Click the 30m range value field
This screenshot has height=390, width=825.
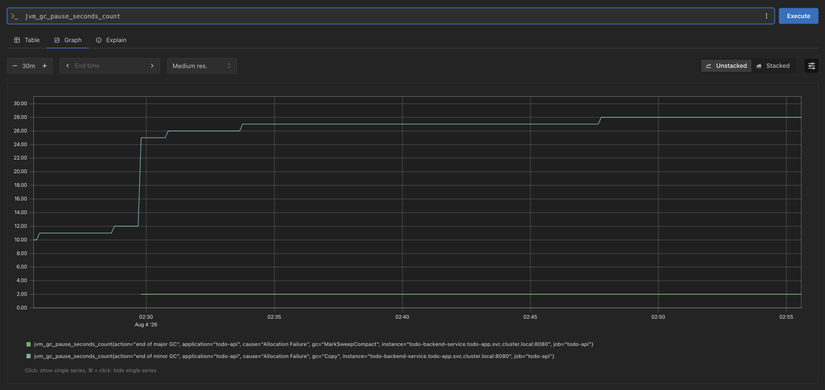coord(29,66)
